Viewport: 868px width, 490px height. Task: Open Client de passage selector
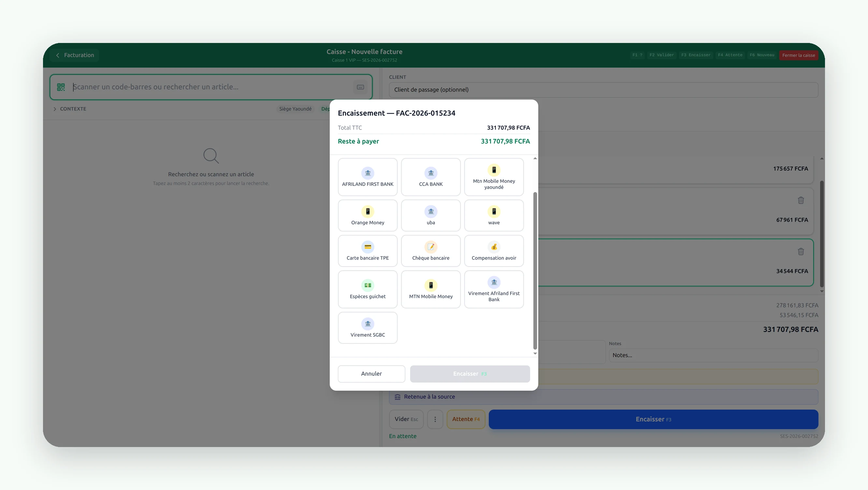point(603,90)
